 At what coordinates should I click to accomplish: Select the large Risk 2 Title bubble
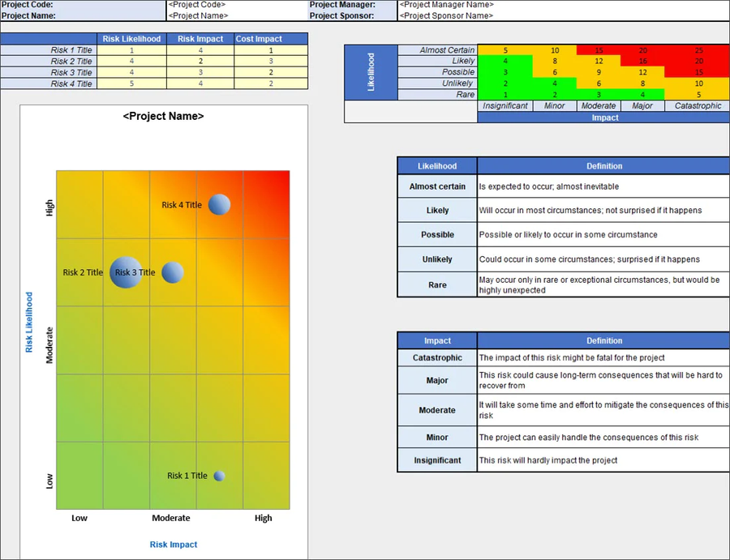pos(125,273)
